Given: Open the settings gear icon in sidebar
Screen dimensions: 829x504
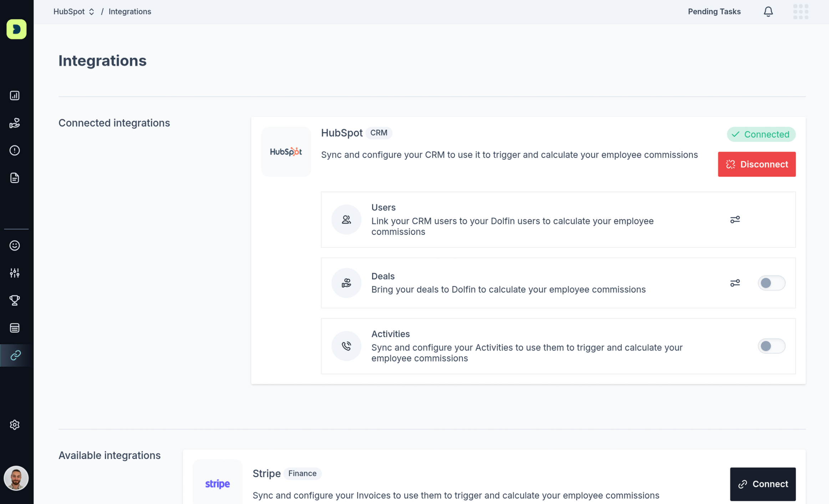Looking at the screenshot, I should [x=15, y=425].
